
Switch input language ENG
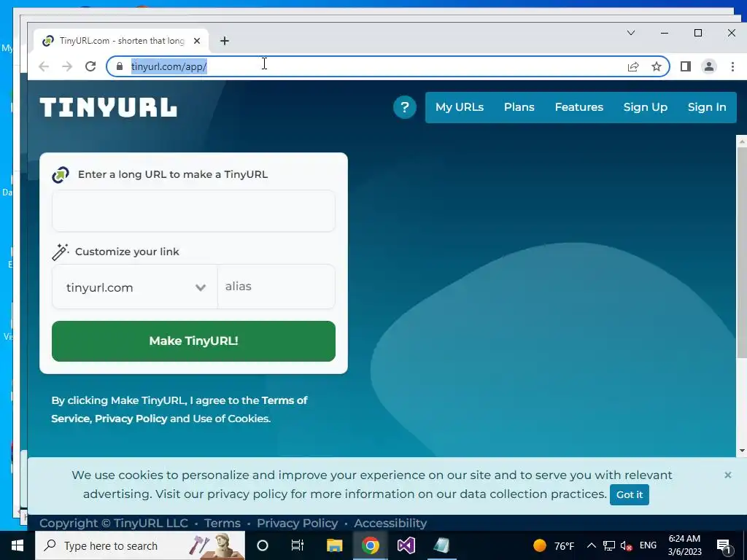point(648,545)
